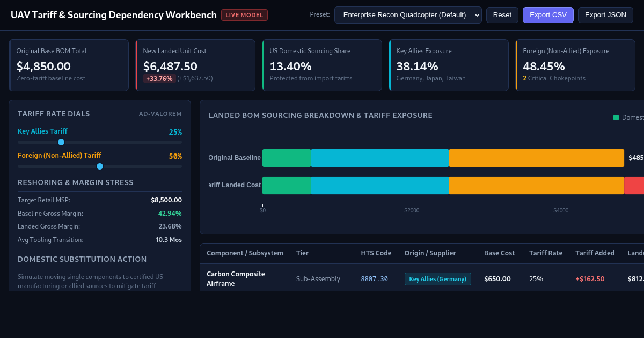Click the Carbon Composite Airframe row name
Viewport: 644px width, 338px height.
236,278
